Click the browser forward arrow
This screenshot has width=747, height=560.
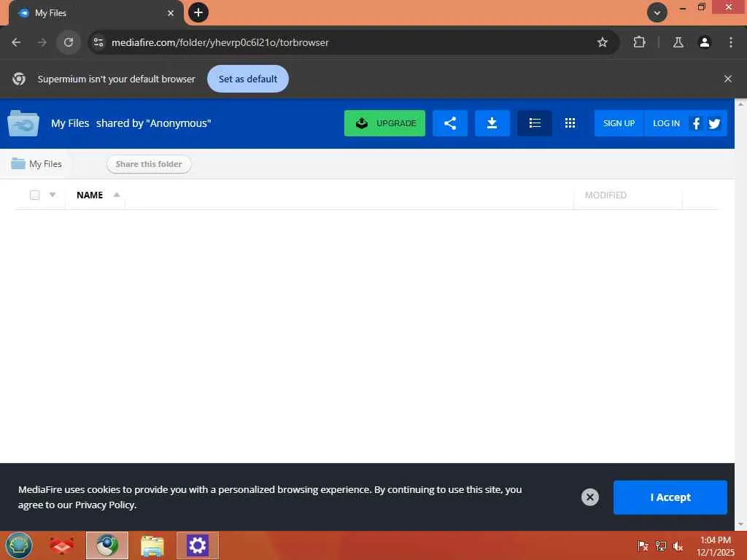(42, 42)
